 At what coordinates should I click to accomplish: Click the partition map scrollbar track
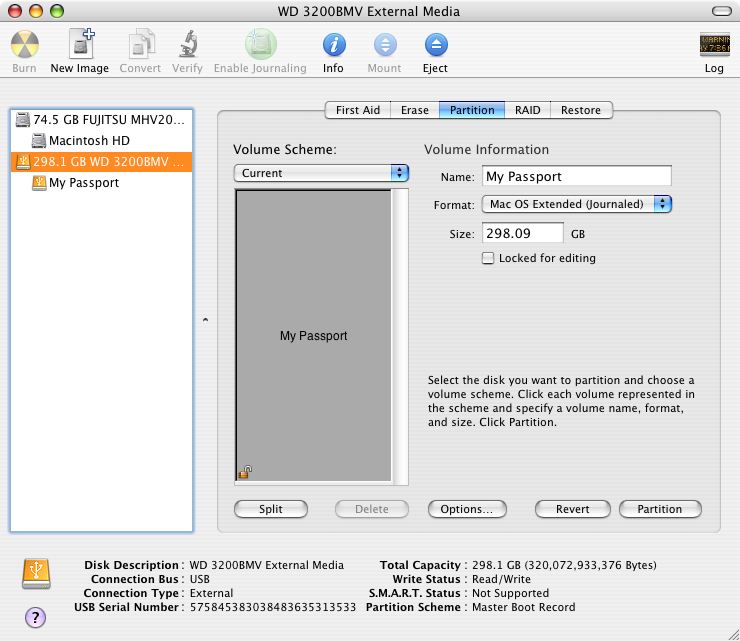[x=400, y=336]
